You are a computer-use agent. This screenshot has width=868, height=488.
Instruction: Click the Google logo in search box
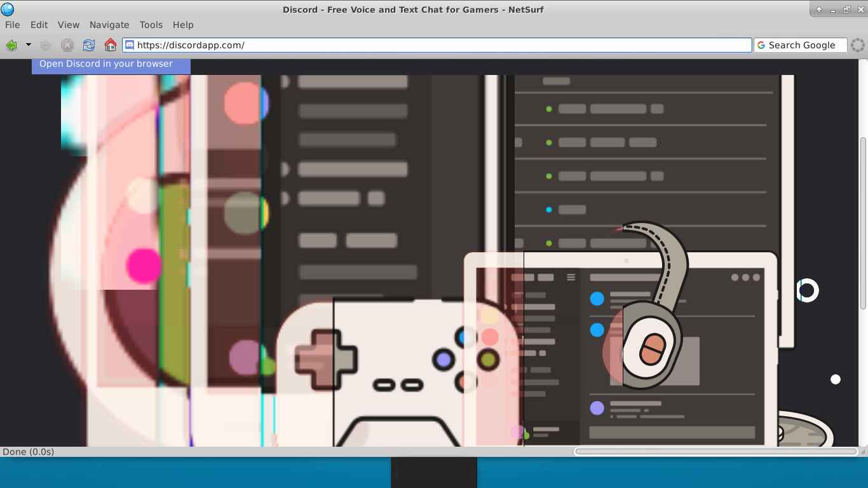point(761,45)
